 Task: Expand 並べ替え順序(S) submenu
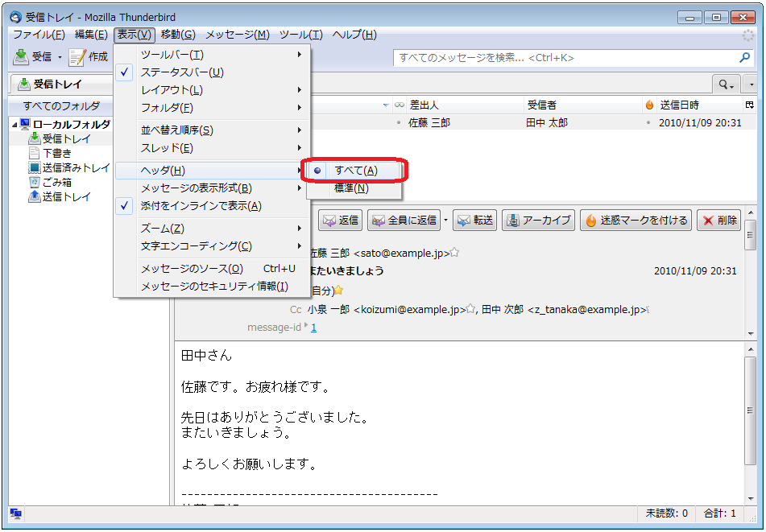point(213,130)
